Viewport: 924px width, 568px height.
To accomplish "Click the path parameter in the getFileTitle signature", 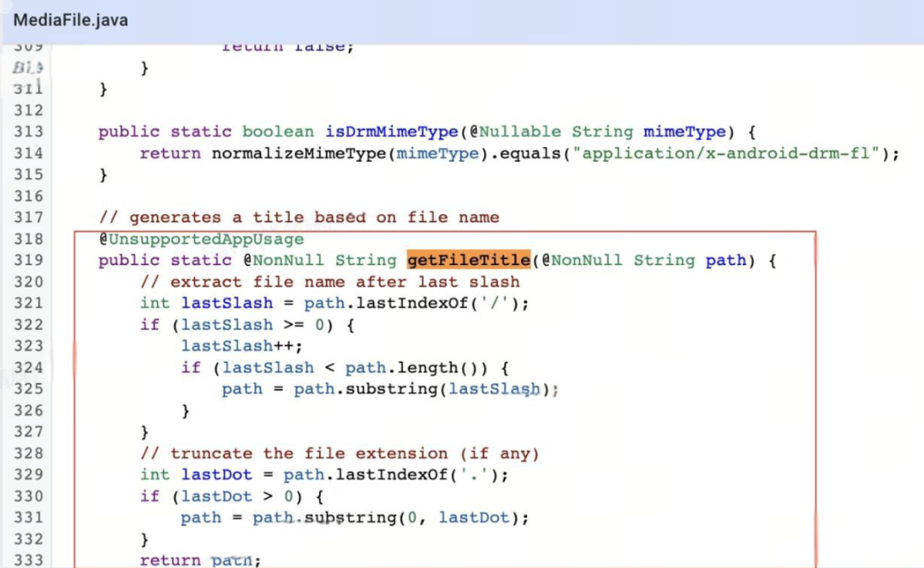I will coord(726,260).
